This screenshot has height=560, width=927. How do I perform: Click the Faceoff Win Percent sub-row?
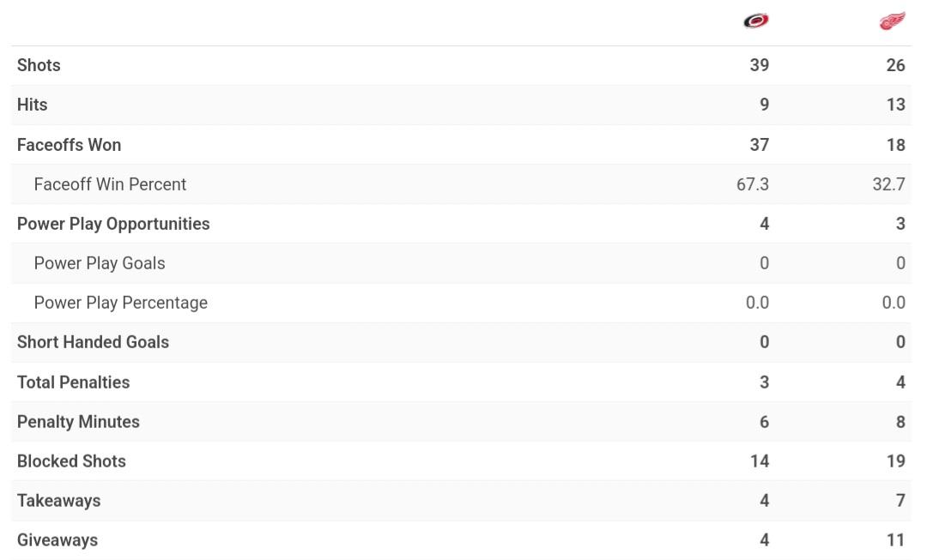(461, 184)
